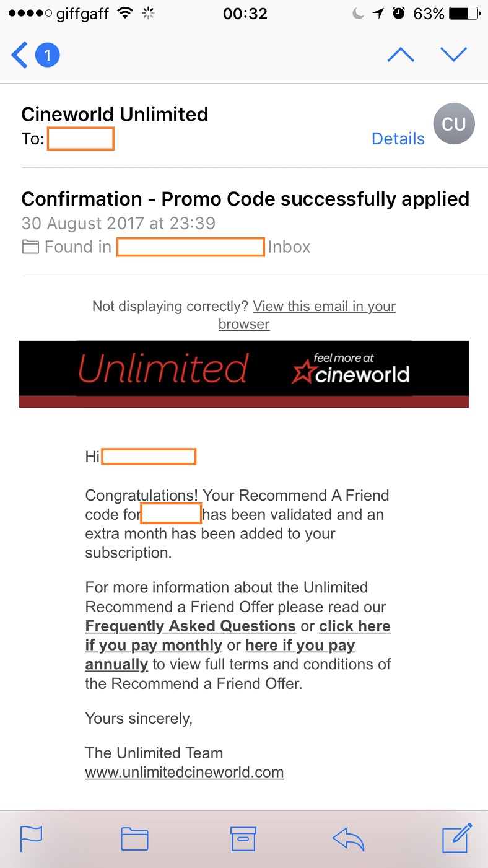
Task: Navigate to the next email with down chevron
Action: coord(454,54)
